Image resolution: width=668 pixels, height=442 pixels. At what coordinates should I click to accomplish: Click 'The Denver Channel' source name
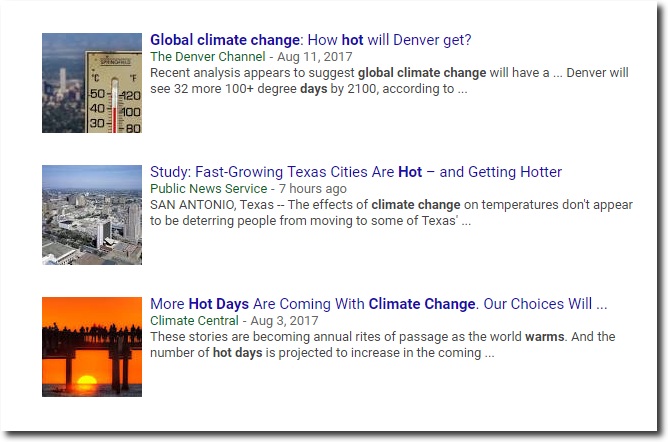pos(208,57)
